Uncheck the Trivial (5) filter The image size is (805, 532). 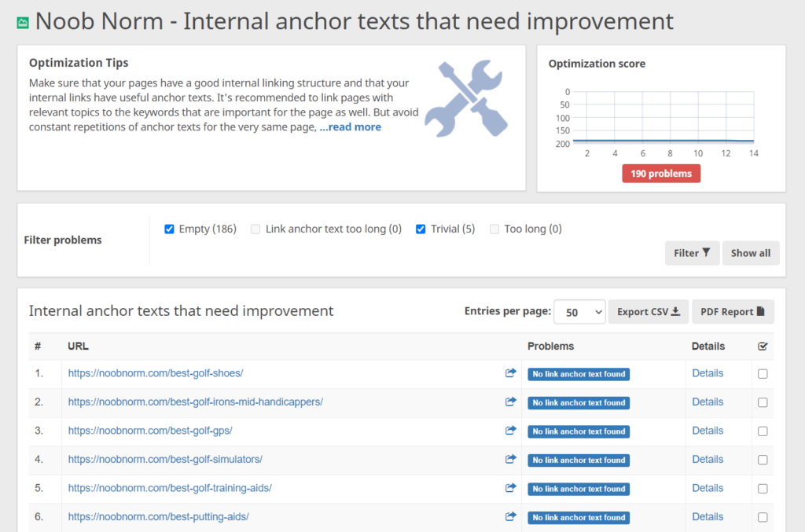point(421,229)
